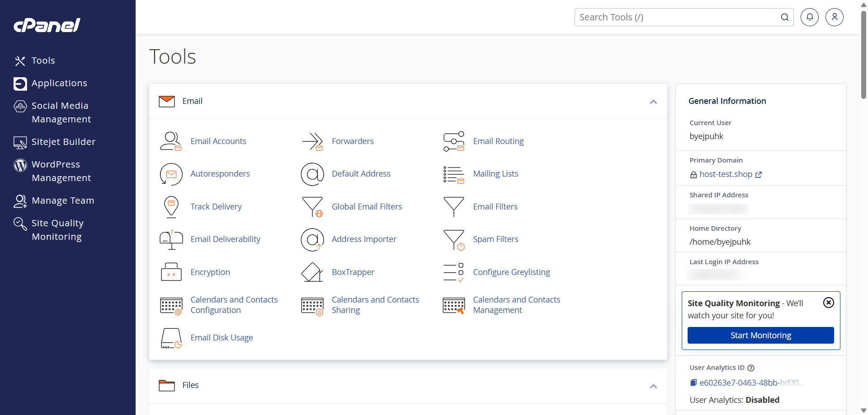Collapse the Email section chevron
Viewport: 868px width, 415px height.
click(653, 102)
